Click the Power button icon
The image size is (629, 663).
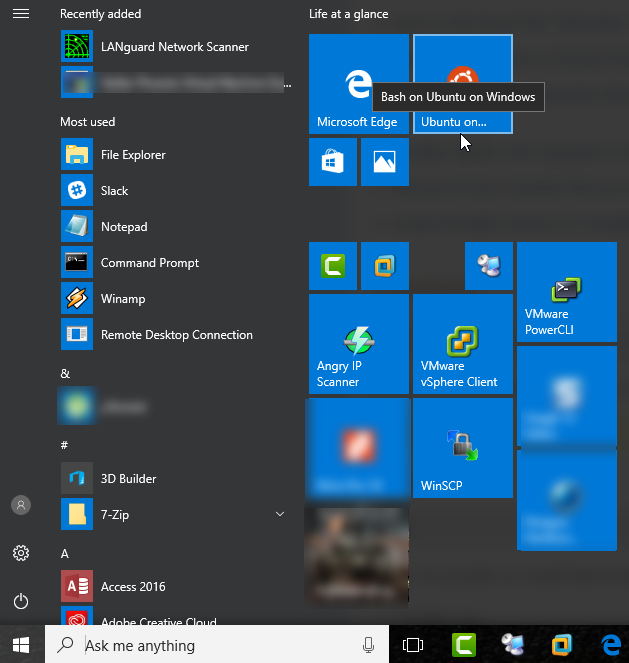(x=21, y=601)
